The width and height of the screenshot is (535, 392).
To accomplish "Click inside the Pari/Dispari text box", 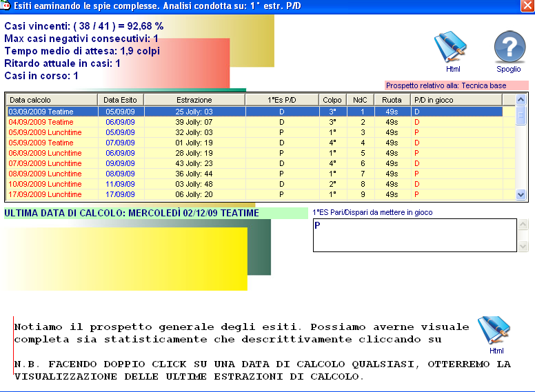I will click(415, 235).
